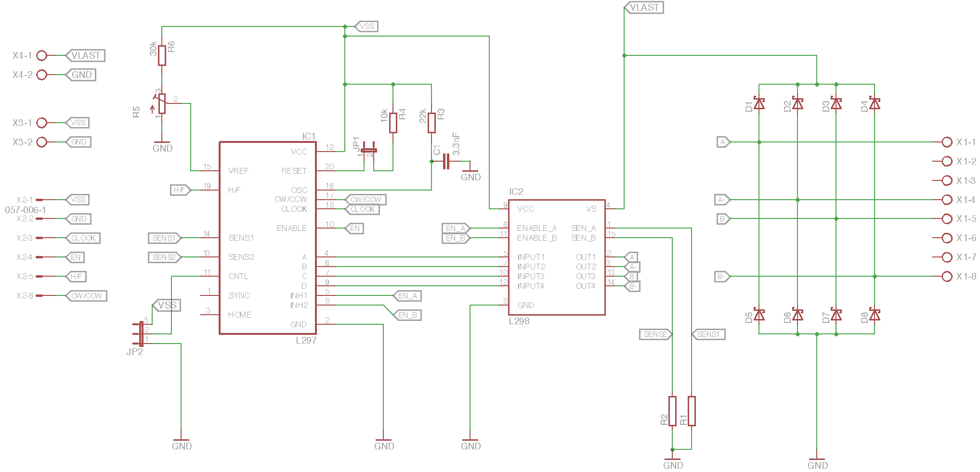Select diode D7 symbol

(x=836, y=315)
